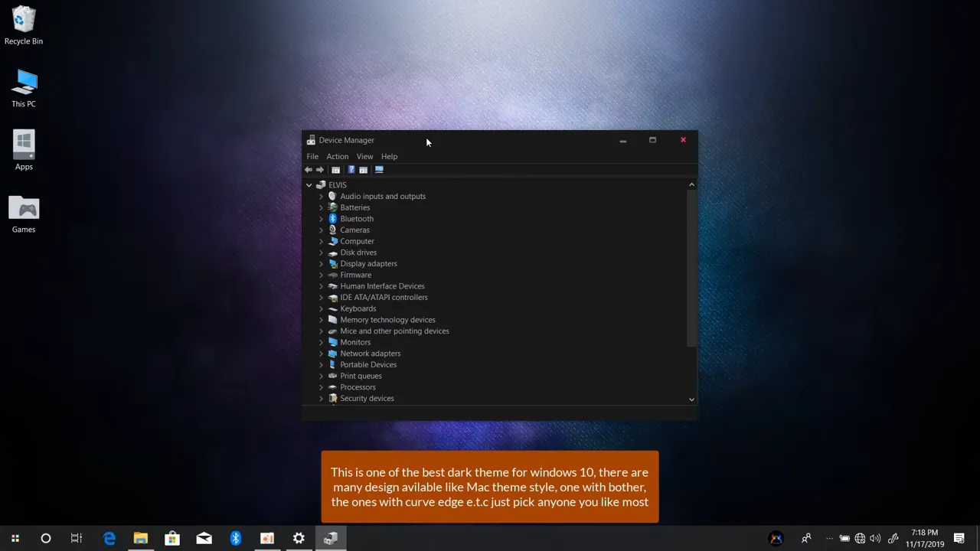The width and height of the screenshot is (980, 551).
Task: Select the "Security devices" label
Action: point(367,399)
